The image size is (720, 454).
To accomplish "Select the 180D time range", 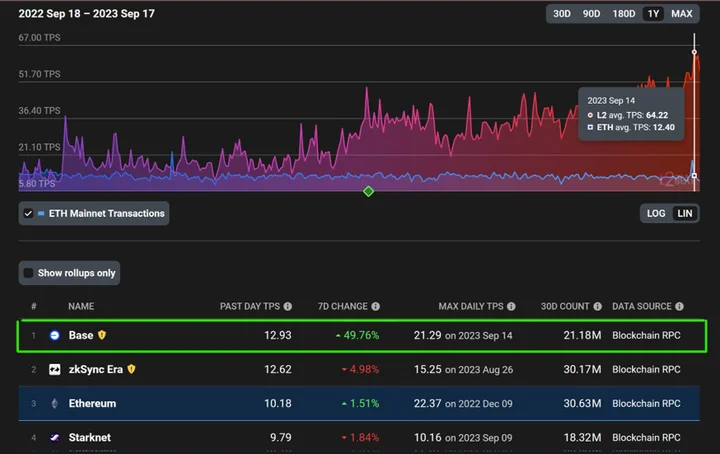I will click(x=624, y=14).
